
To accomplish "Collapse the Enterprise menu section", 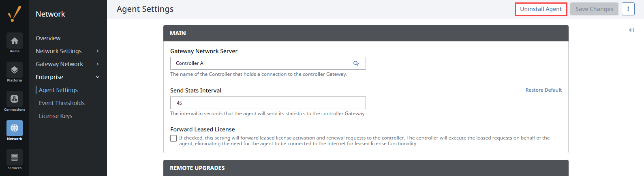I will (x=98, y=77).
